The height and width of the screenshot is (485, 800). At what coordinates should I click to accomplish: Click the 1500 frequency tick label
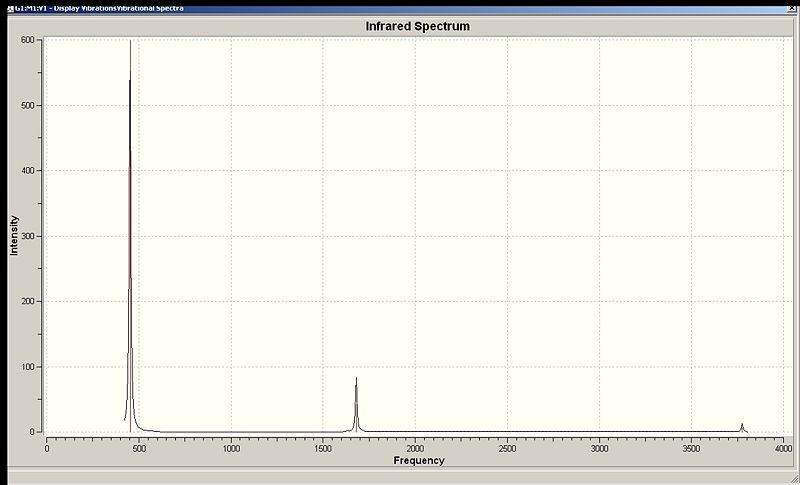pos(323,449)
